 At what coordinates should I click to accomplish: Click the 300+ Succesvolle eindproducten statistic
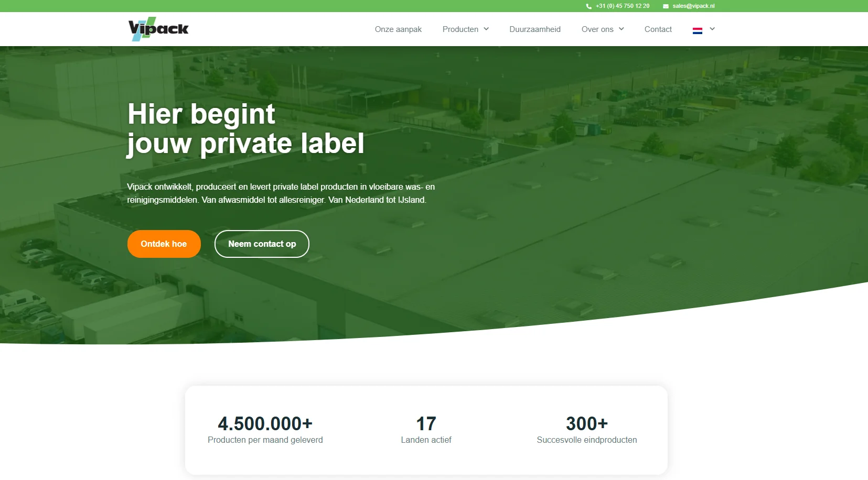pyautogui.click(x=587, y=429)
